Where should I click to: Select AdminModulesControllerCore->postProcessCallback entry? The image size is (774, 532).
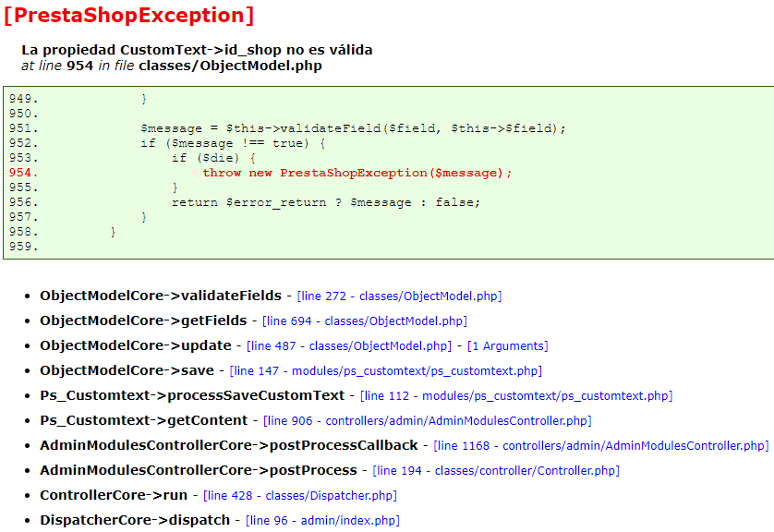tap(229, 445)
